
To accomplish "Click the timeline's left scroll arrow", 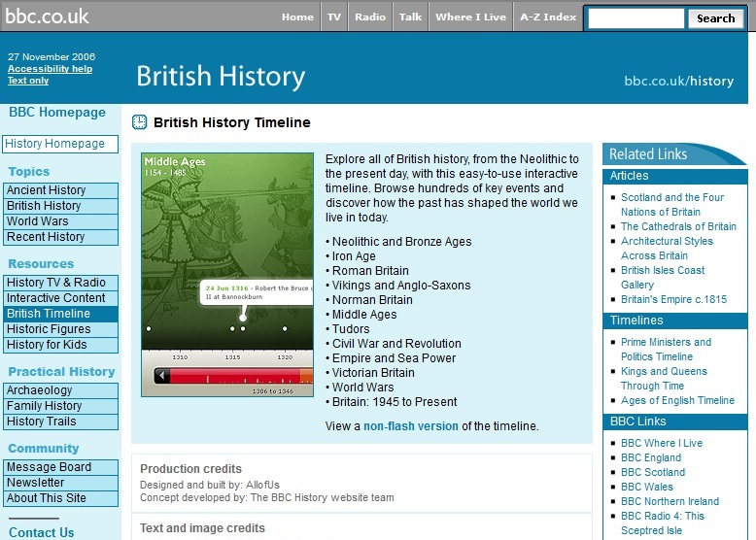I will [x=162, y=375].
